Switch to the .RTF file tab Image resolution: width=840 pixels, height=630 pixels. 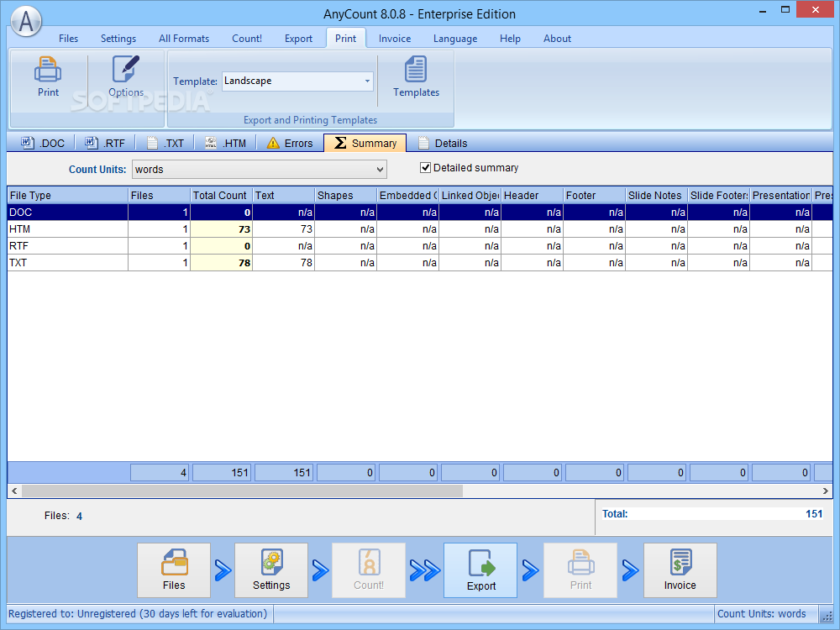point(105,143)
